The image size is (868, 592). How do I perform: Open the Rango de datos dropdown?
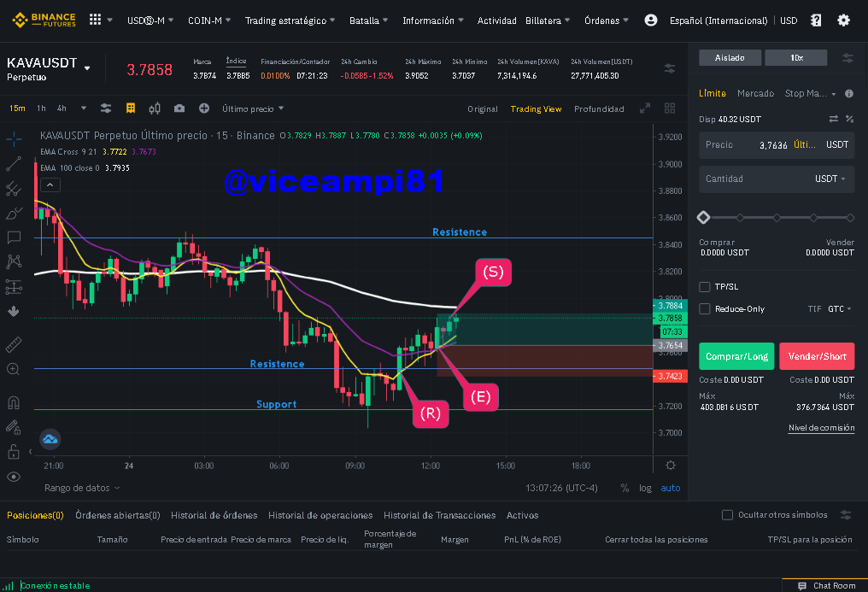click(x=82, y=488)
